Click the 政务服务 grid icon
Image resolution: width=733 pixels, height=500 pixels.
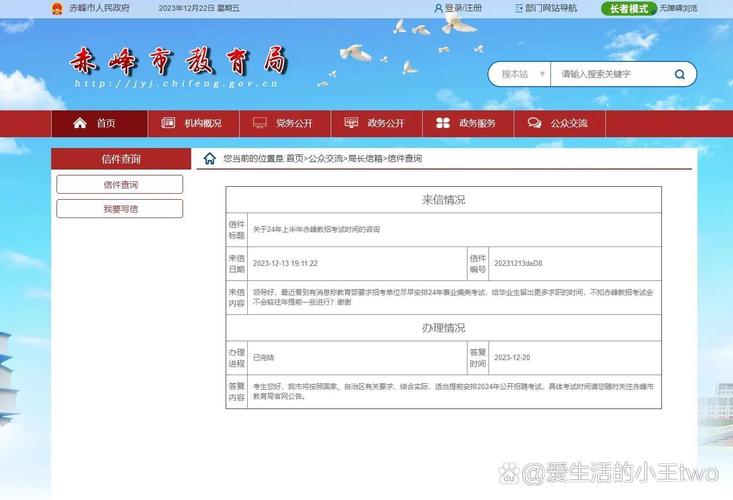pyautogui.click(x=443, y=123)
